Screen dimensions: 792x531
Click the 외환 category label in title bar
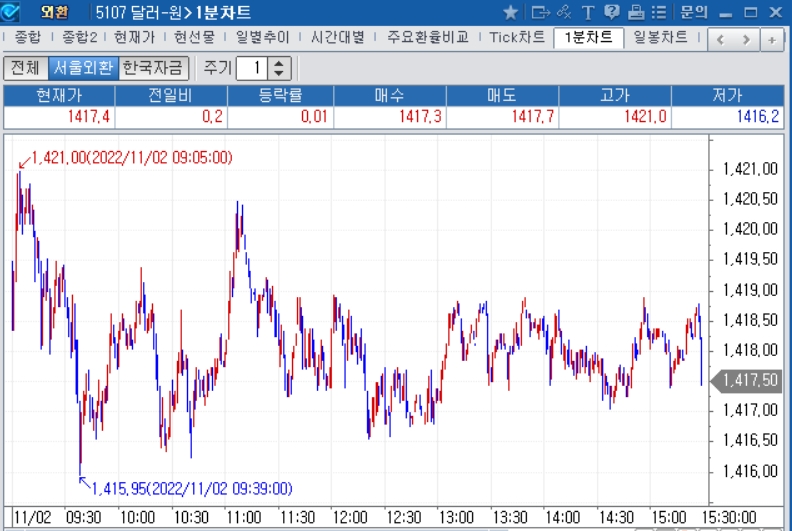[54, 12]
